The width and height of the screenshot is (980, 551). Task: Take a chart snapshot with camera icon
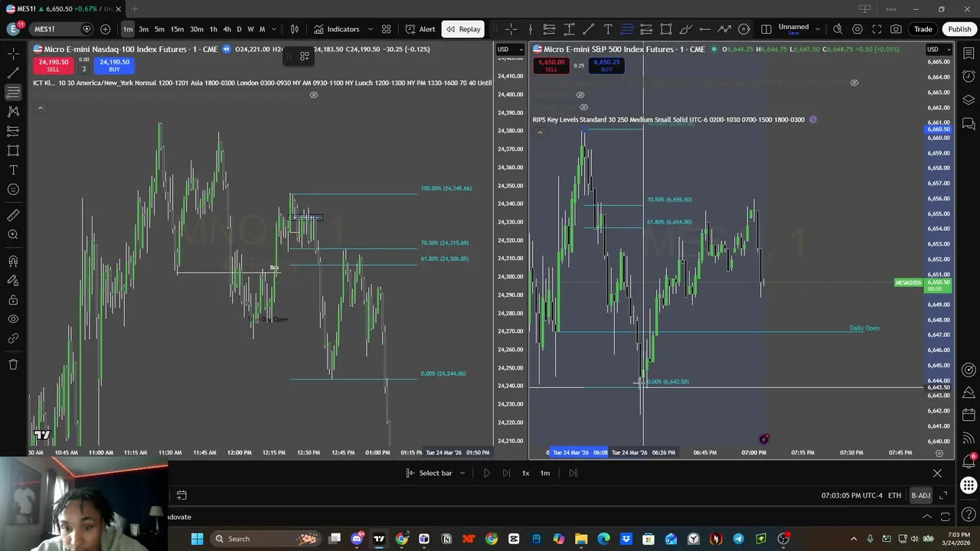pos(896,29)
